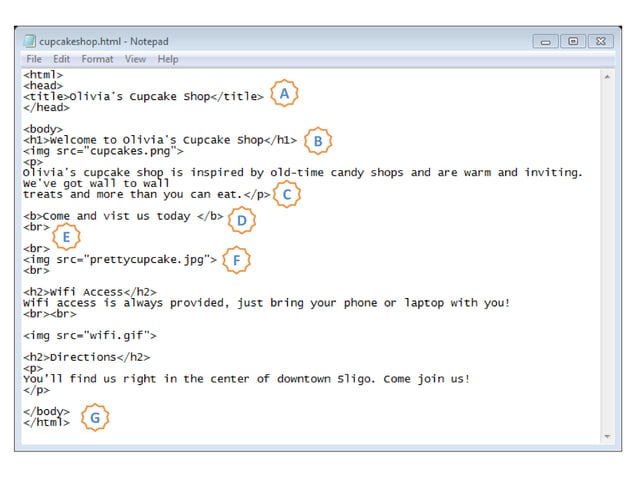Place cursor on the <head> opening line
The image size is (638, 478).
43,85
